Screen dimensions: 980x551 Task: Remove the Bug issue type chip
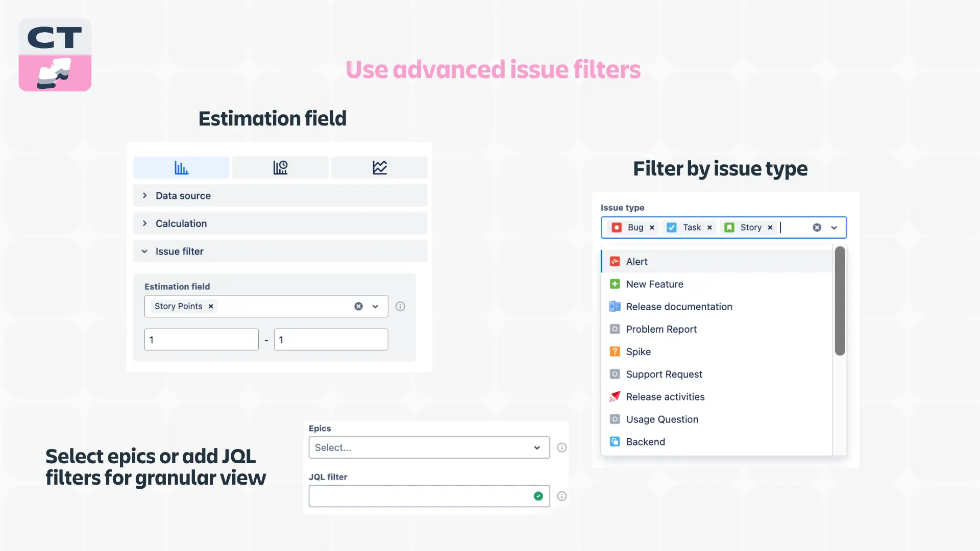(652, 228)
